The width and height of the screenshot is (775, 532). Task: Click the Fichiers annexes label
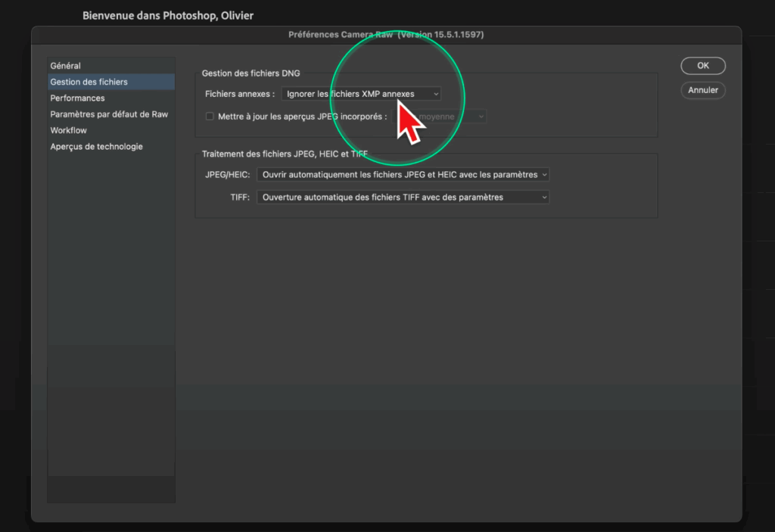coord(240,94)
